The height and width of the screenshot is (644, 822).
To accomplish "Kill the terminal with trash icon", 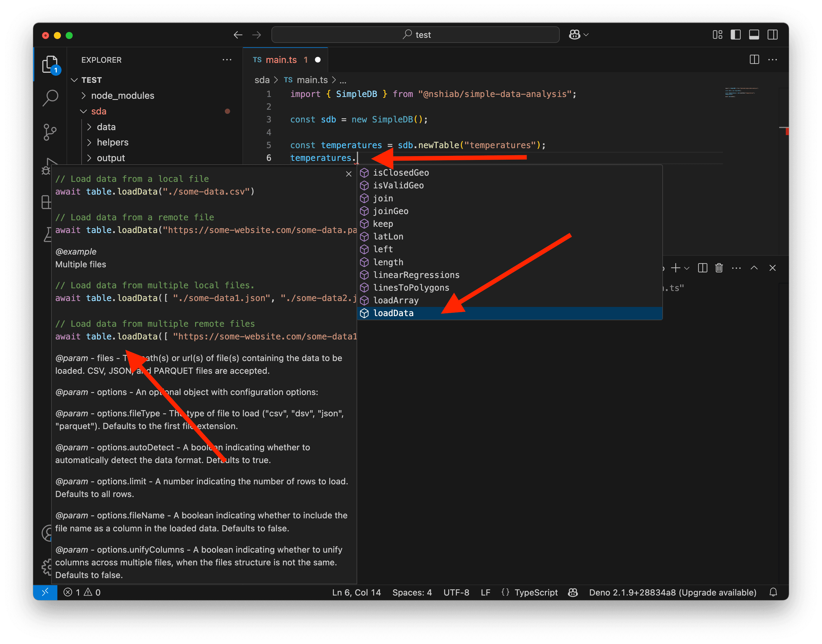I will pyautogui.click(x=719, y=268).
